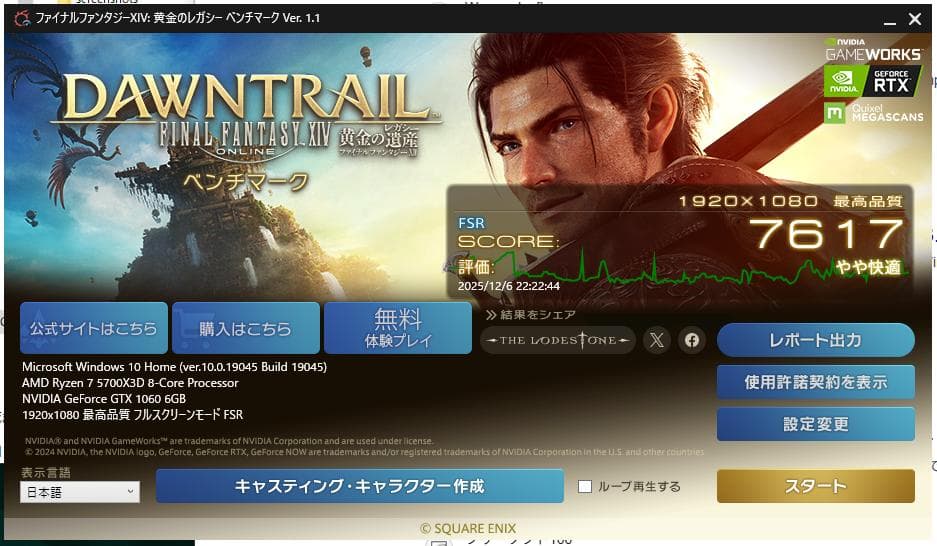Share result via Facebook icon
Viewport: 937px width, 546px height.
(x=691, y=340)
